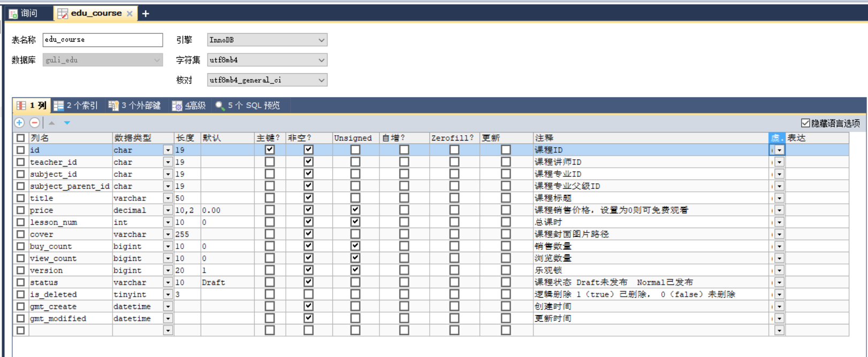Select the subject_parent_id column name cell

click(x=70, y=186)
